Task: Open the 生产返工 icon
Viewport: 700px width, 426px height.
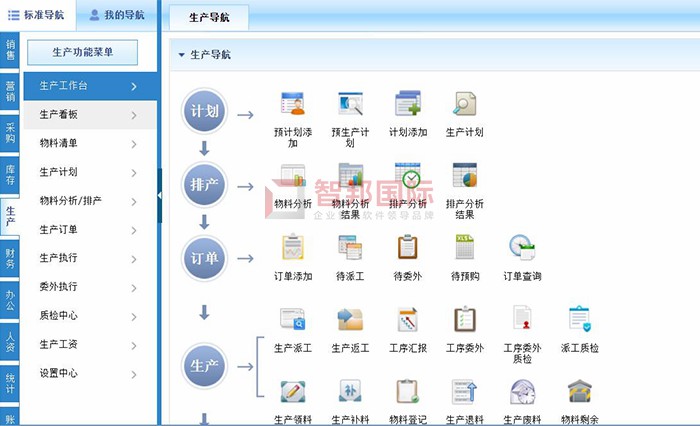Action: coord(350,319)
